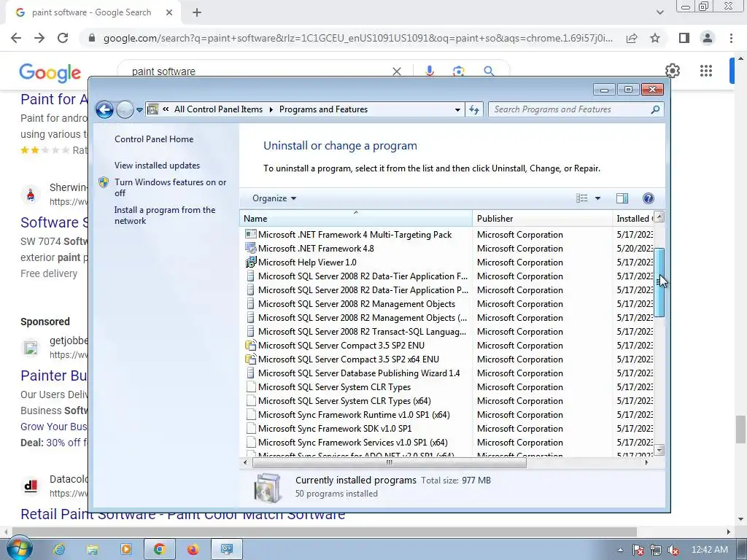Image resolution: width=747 pixels, height=560 pixels.
Task: Close the paint software Google Search tab
Action: (x=169, y=13)
